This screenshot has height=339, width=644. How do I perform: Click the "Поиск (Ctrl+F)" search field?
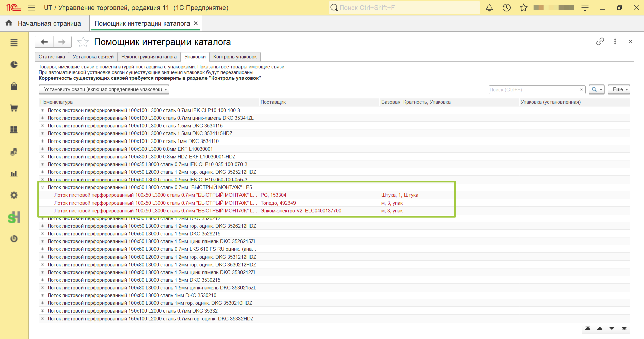pos(533,90)
